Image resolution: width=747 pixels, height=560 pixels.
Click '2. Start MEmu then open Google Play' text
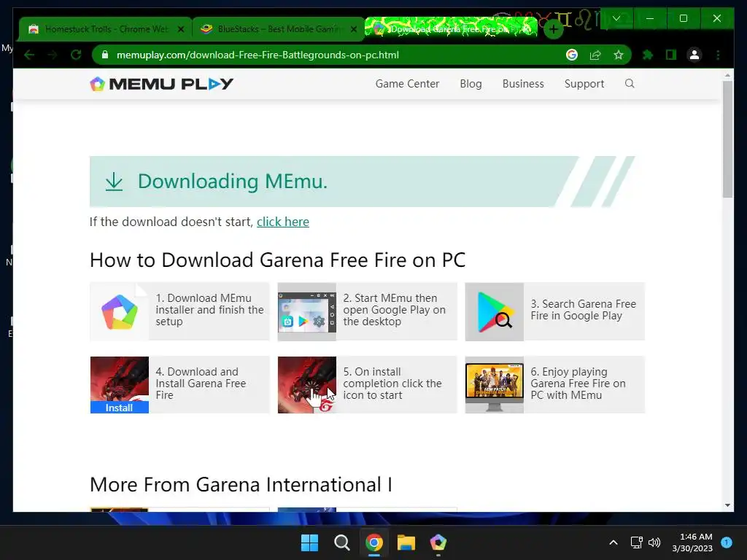(x=395, y=310)
